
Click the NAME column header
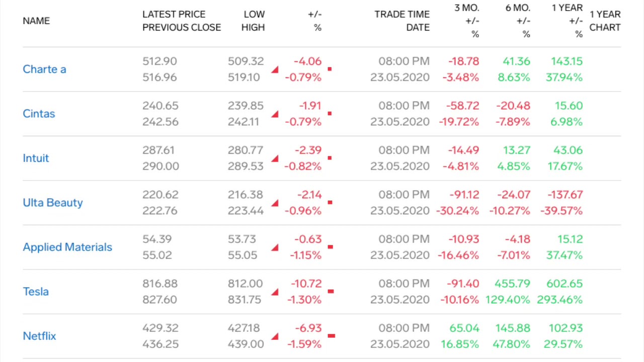pos(36,21)
